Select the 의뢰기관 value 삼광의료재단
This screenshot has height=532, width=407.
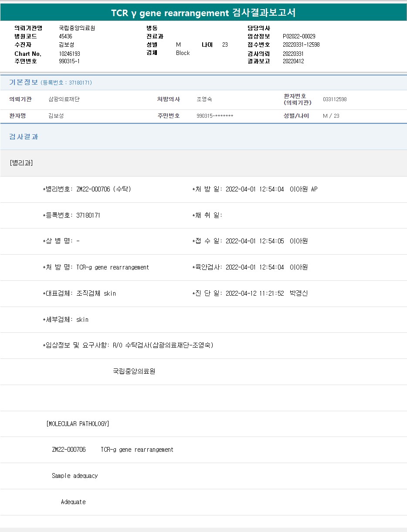tap(64, 99)
